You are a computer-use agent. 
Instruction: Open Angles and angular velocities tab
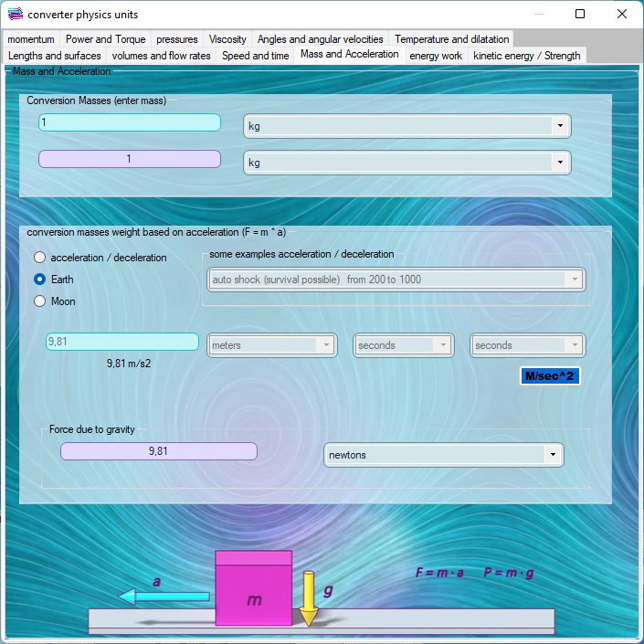tap(321, 39)
